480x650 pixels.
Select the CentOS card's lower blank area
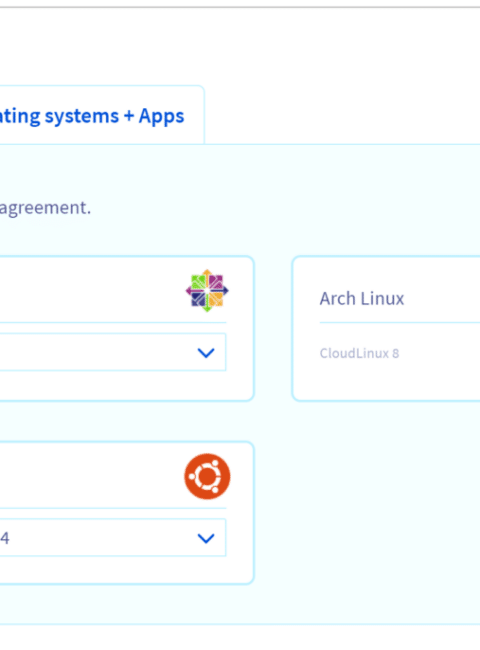coord(124,386)
